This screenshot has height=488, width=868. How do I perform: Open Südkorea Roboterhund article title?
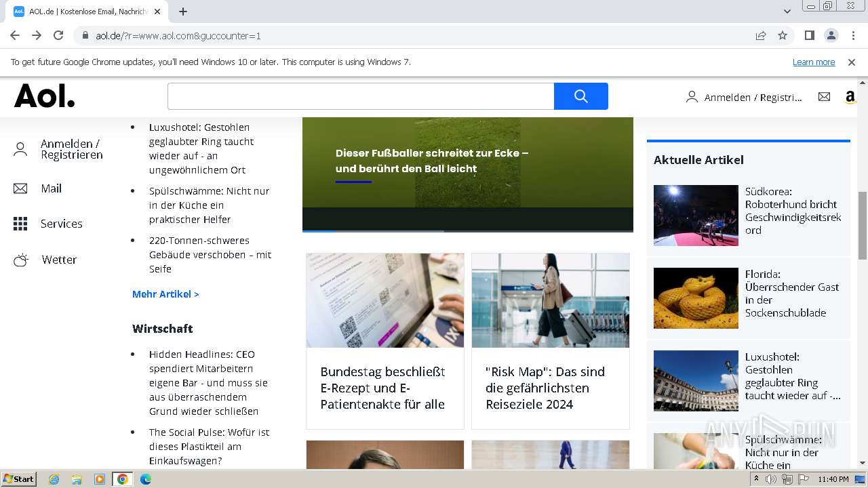point(793,211)
